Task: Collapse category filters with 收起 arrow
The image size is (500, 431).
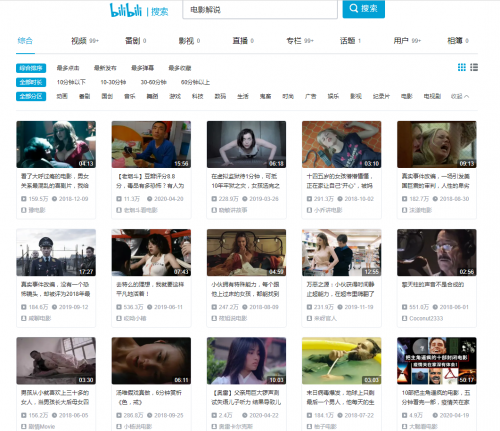Action: click(x=460, y=96)
